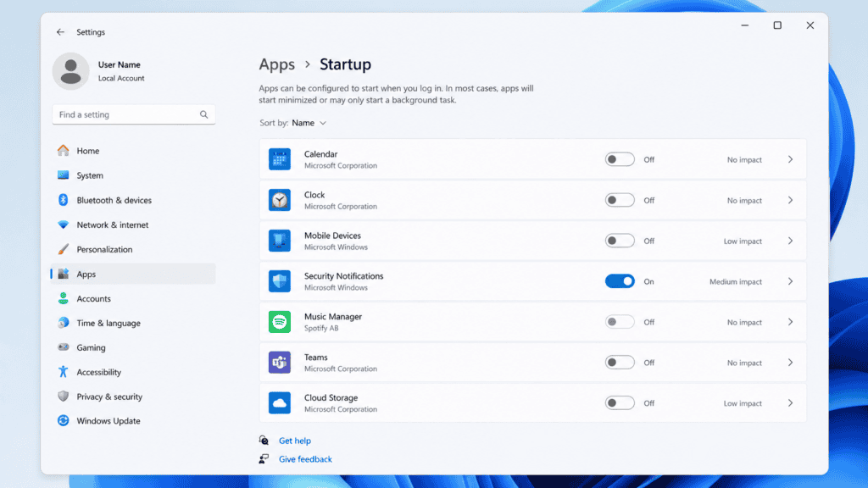Open Personalization settings label
This screenshot has width=868, height=488.
(x=104, y=249)
